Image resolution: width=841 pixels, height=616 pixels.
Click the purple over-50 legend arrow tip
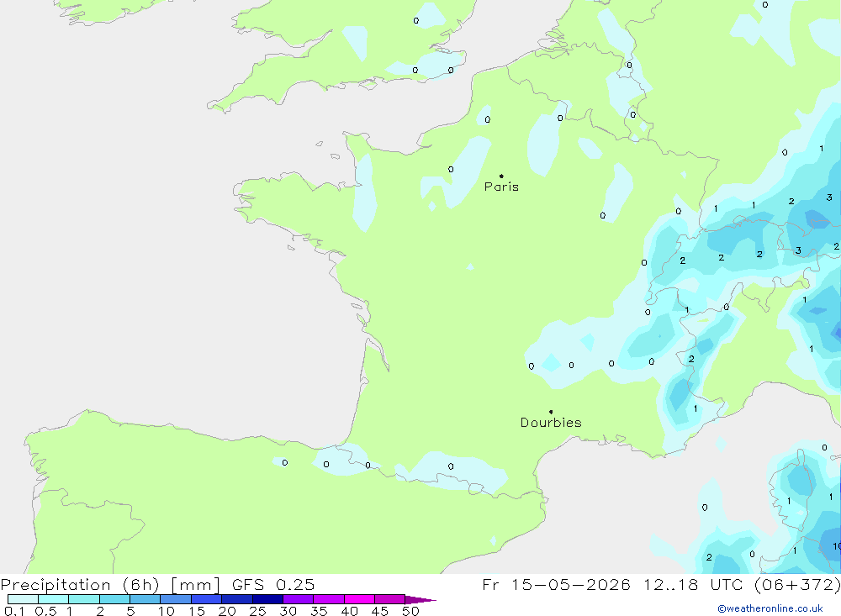[x=420, y=599]
